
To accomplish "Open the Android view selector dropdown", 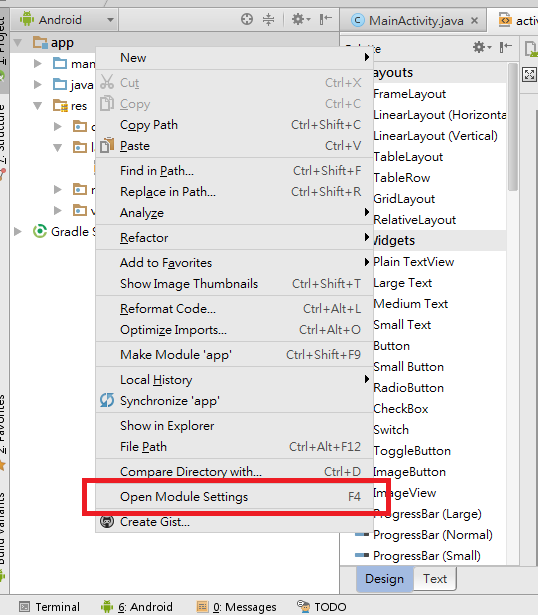I will point(65,20).
